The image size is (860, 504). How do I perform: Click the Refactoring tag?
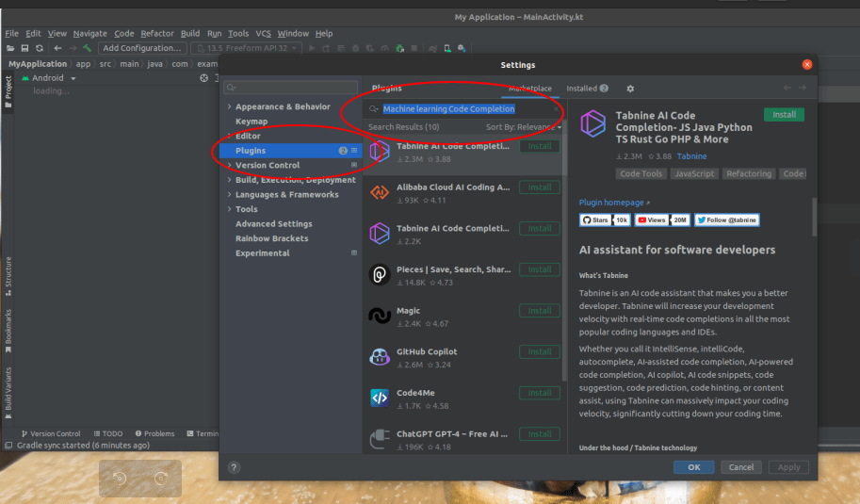[x=749, y=174]
